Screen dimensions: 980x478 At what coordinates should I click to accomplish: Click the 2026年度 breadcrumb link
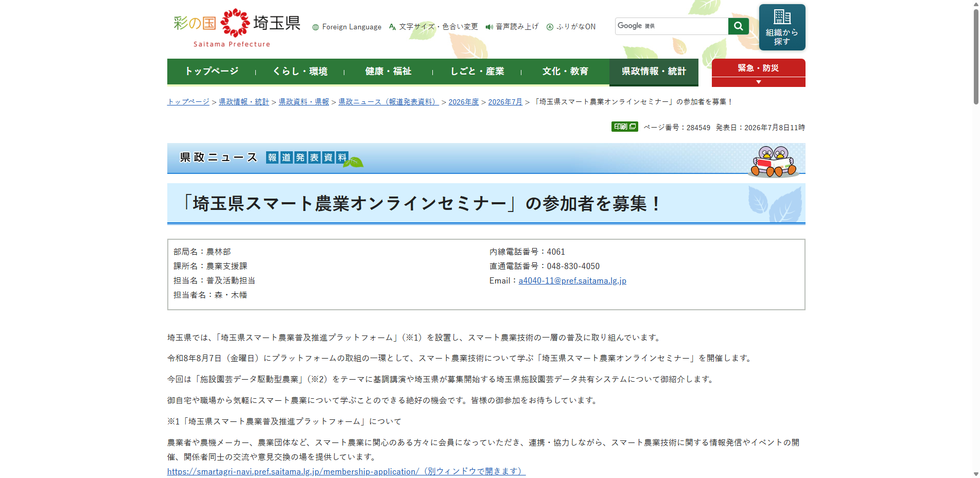(x=463, y=102)
